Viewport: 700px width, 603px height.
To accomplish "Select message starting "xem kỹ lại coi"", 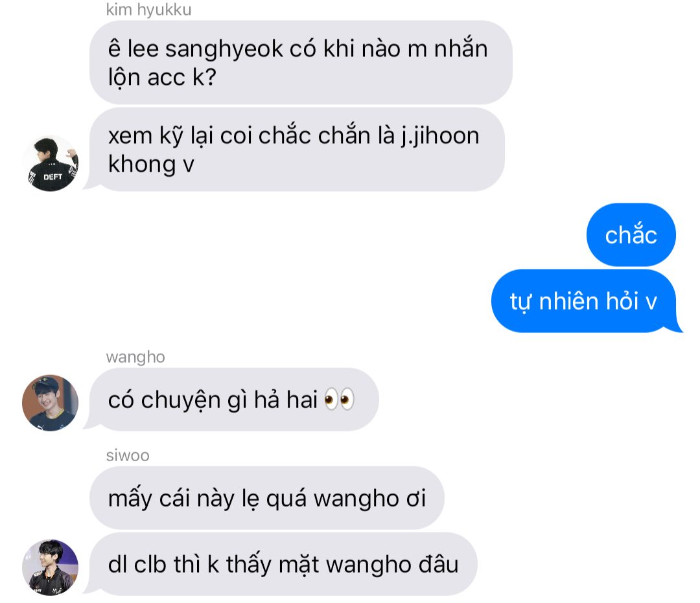I will tap(297, 150).
